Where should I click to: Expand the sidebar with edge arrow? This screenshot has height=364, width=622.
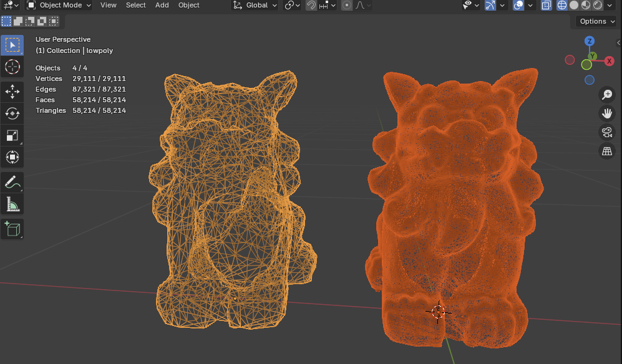click(x=618, y=42)
